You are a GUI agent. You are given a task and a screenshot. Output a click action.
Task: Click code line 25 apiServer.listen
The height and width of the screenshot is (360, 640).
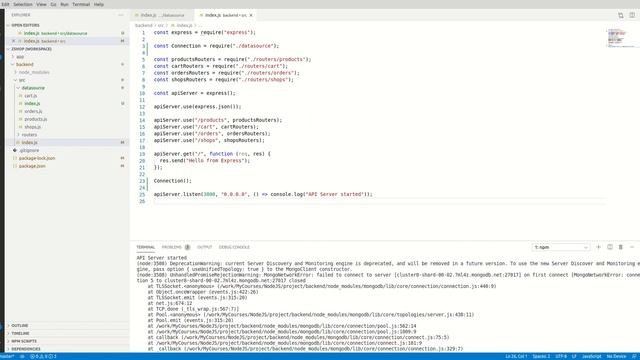click(263, 194)
